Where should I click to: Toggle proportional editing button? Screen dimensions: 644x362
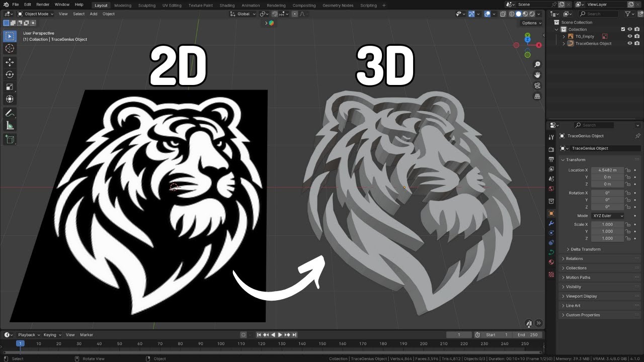(x=294, y=14)
